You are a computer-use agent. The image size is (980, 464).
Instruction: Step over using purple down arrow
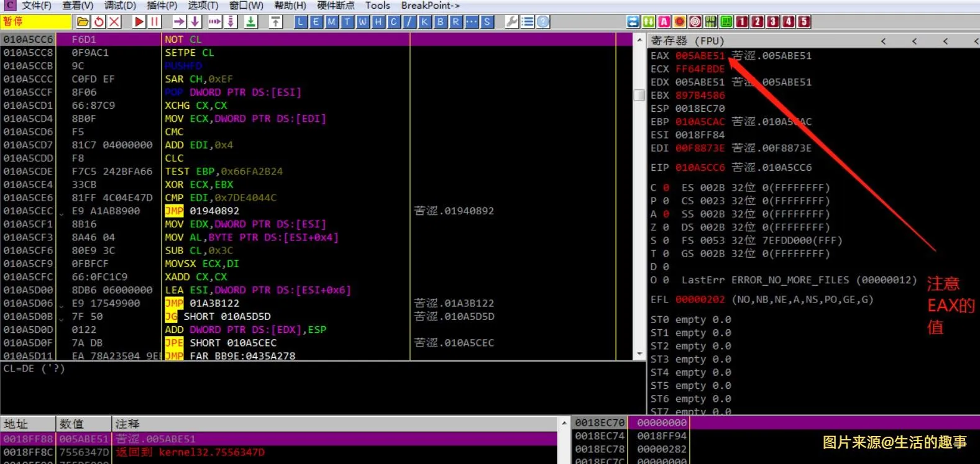(x=195, y=22)
